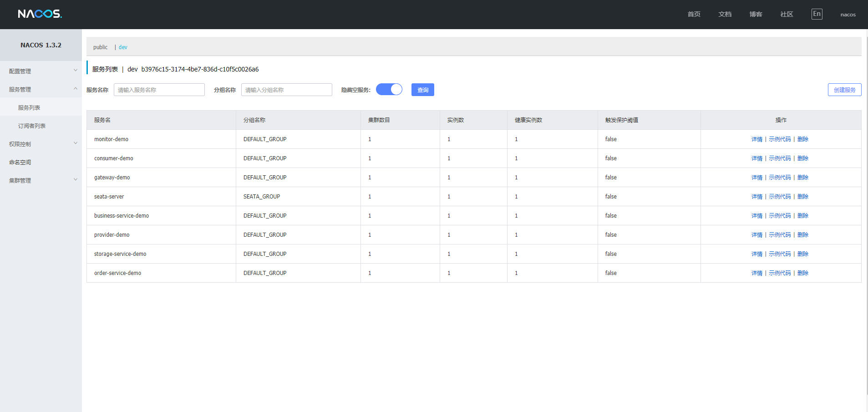View sample code for gateway-demo
This screenshot has height=412, width=868.
(780, 178)
